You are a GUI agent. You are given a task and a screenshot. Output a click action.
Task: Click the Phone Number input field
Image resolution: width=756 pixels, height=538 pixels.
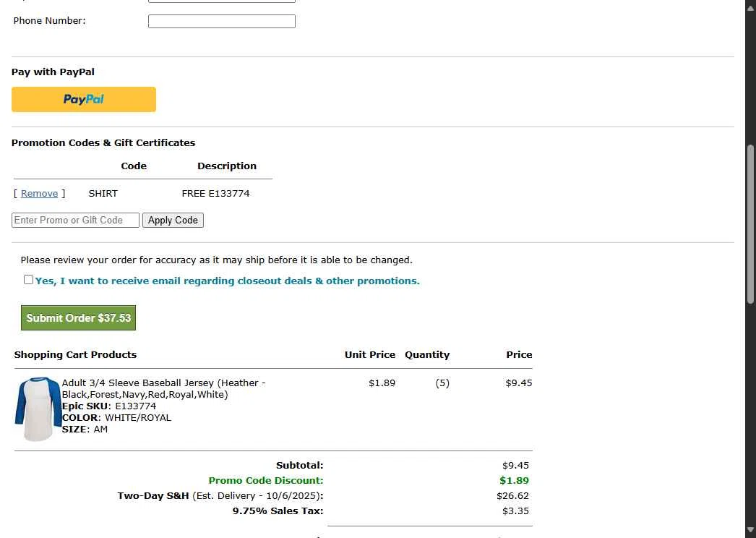[221, 22]
